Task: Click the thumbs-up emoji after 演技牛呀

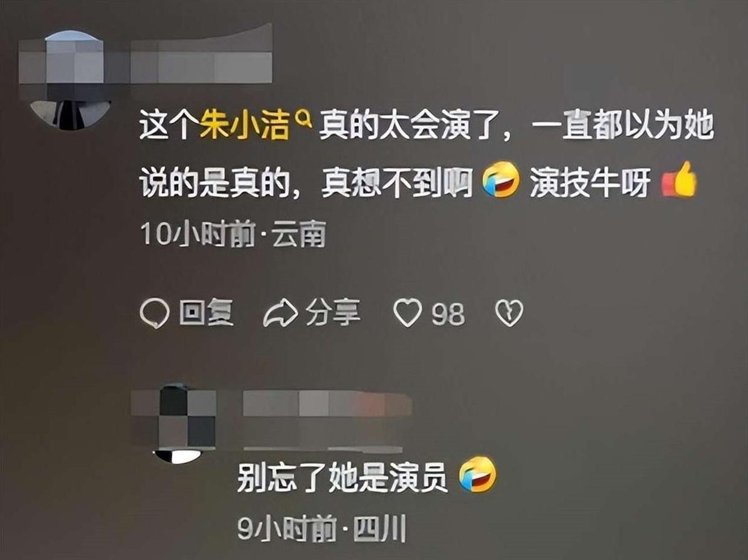Action: pyautogui.click(x=679, y=179)
